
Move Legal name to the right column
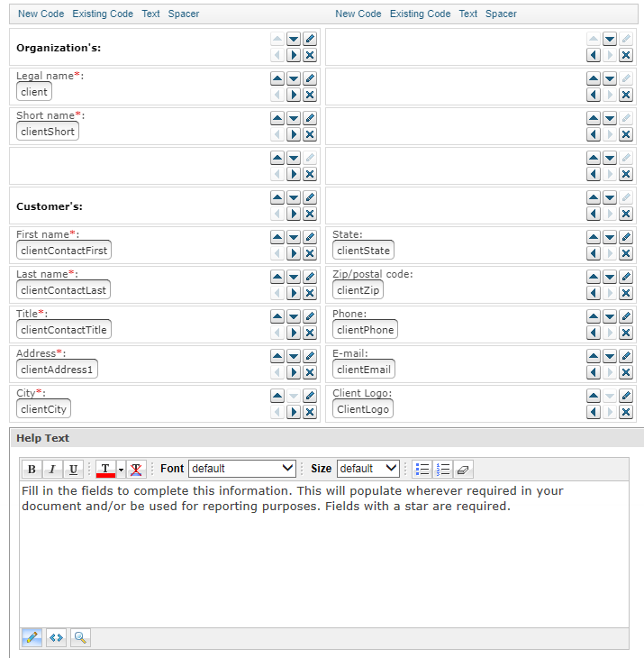[294, 95]
